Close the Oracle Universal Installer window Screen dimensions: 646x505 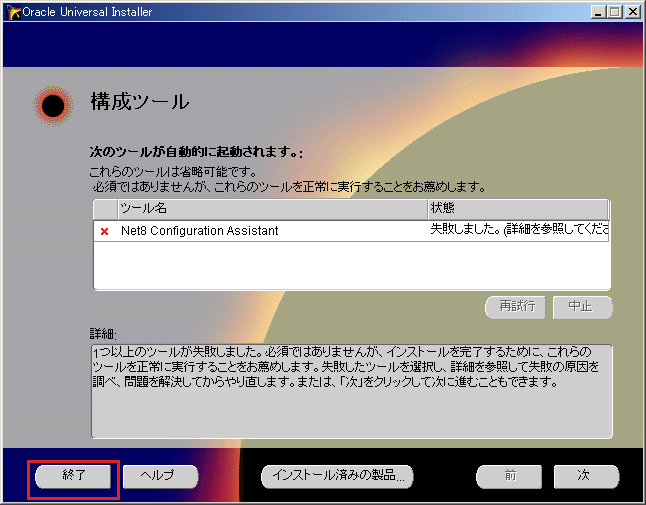[632, 12]
